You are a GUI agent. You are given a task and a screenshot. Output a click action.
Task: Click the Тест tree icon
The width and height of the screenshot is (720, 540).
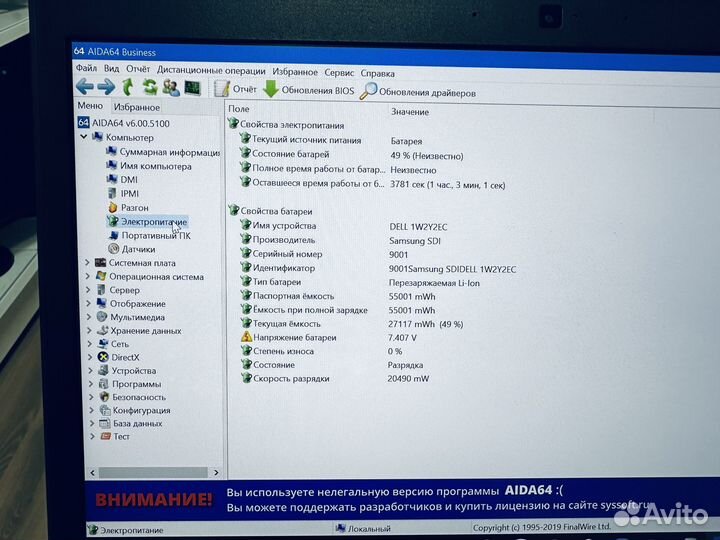click(106, 436)
